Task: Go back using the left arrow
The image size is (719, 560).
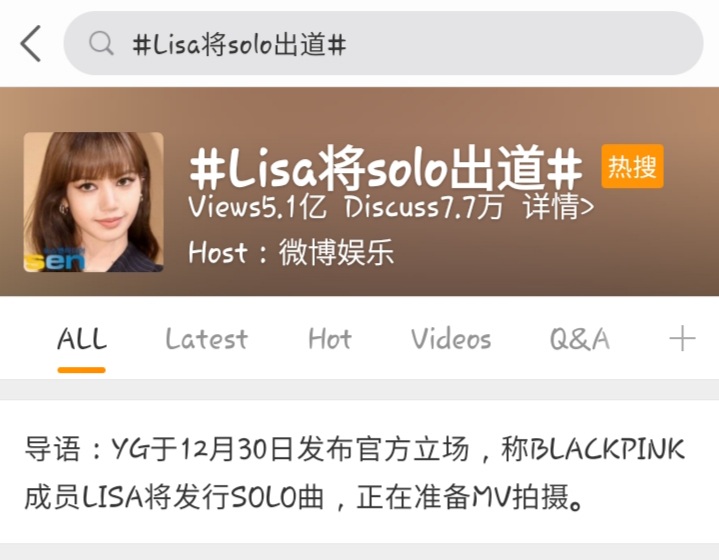Action: (31, 44)
